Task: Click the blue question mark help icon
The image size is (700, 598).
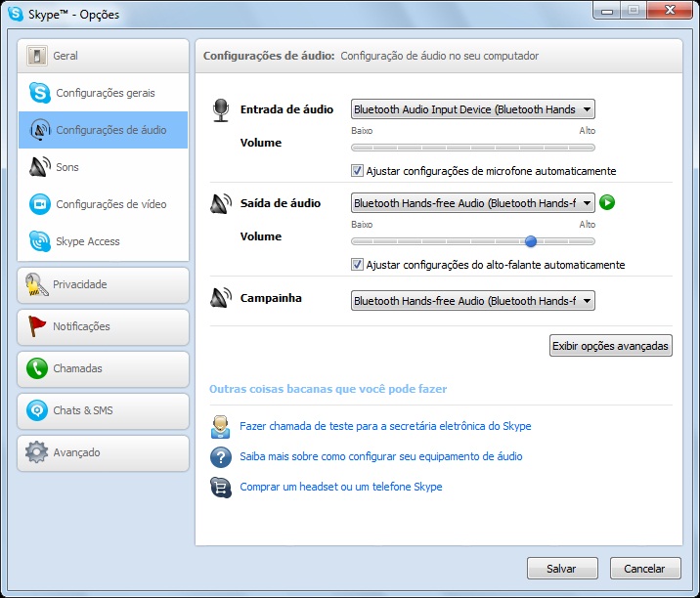Action: pyautogui.click(x=221, y=457)
